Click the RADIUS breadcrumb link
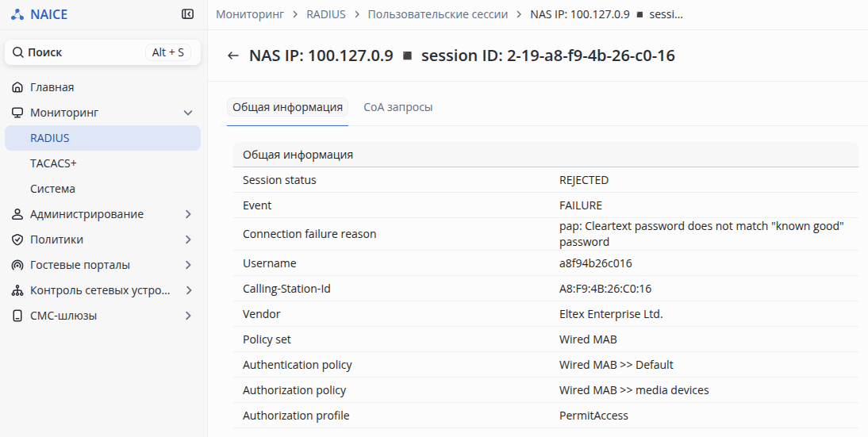 [x=326, y=14]
